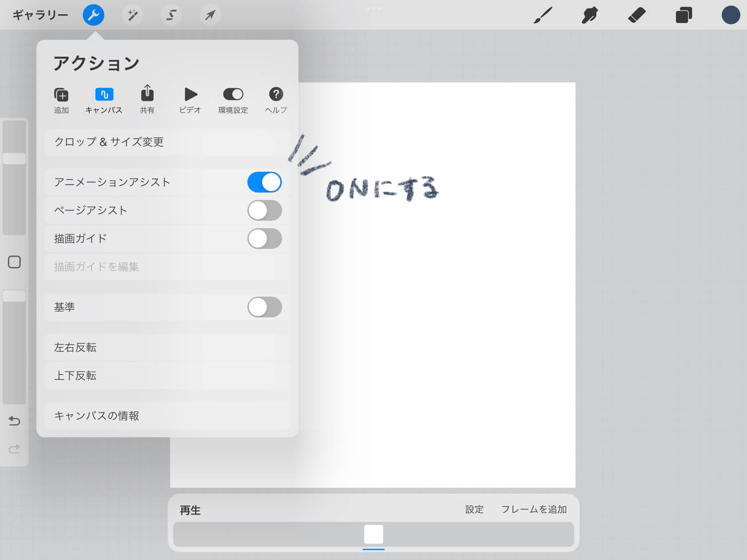Screen dimensions: 747x560
Task: Open the Actions wrench menu
Action: click(94, 15)
